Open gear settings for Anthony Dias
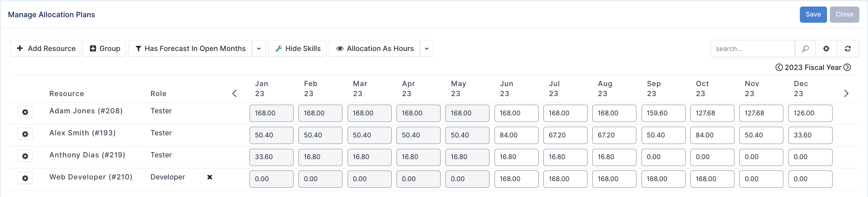The image size is (868, 197). 25,156
